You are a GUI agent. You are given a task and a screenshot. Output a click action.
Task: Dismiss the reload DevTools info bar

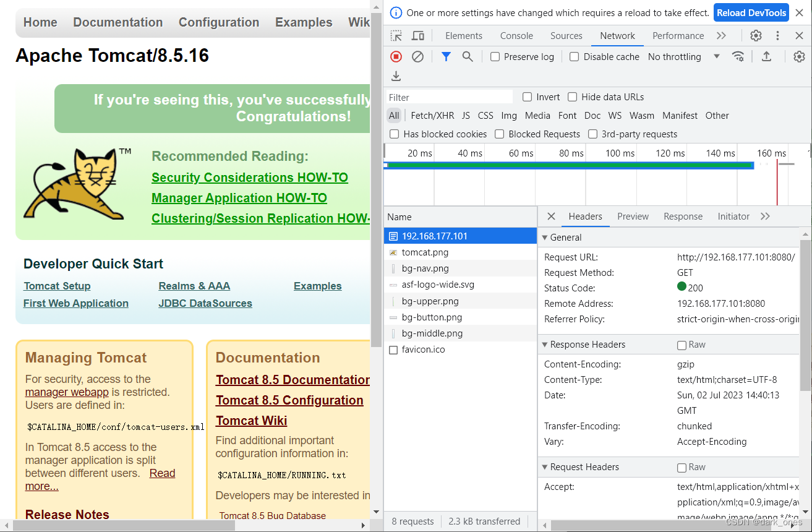coord(799,12)
